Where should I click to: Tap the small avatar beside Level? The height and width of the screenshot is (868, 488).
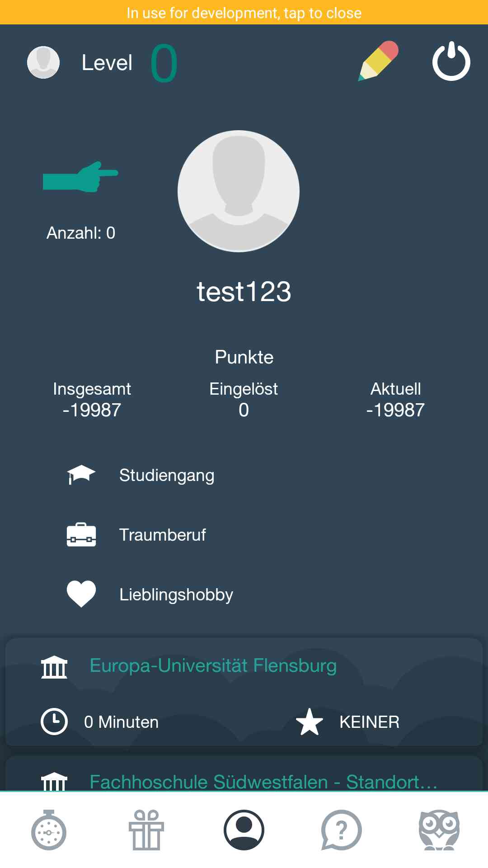[x=43, y=62]
